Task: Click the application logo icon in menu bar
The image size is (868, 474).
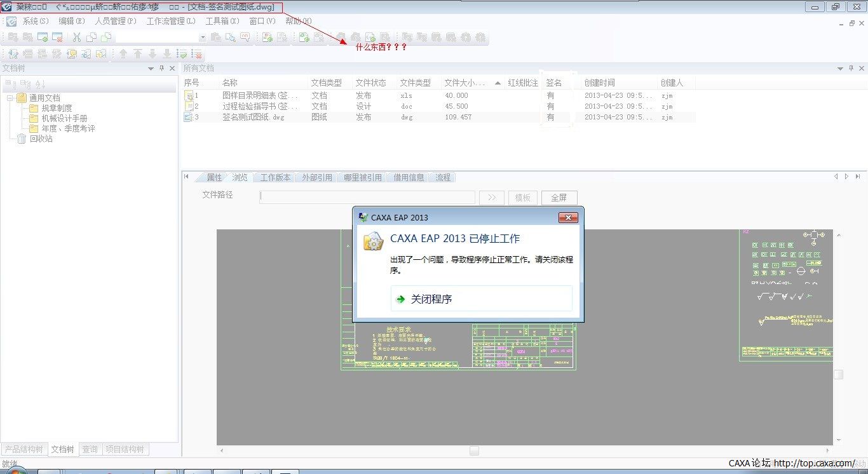Action: pos(11,21)
